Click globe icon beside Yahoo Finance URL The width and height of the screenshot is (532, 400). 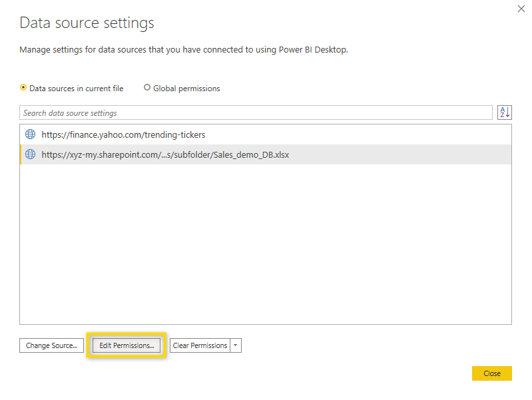point(30,134)
